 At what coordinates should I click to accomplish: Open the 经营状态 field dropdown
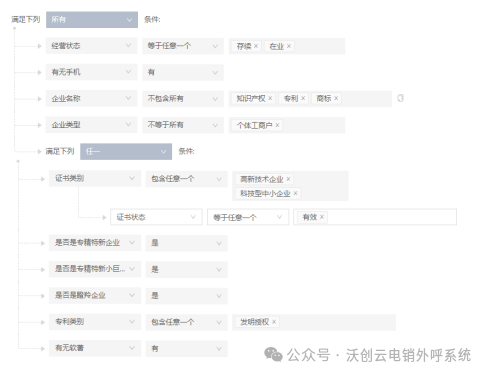(x=91, y=46)
